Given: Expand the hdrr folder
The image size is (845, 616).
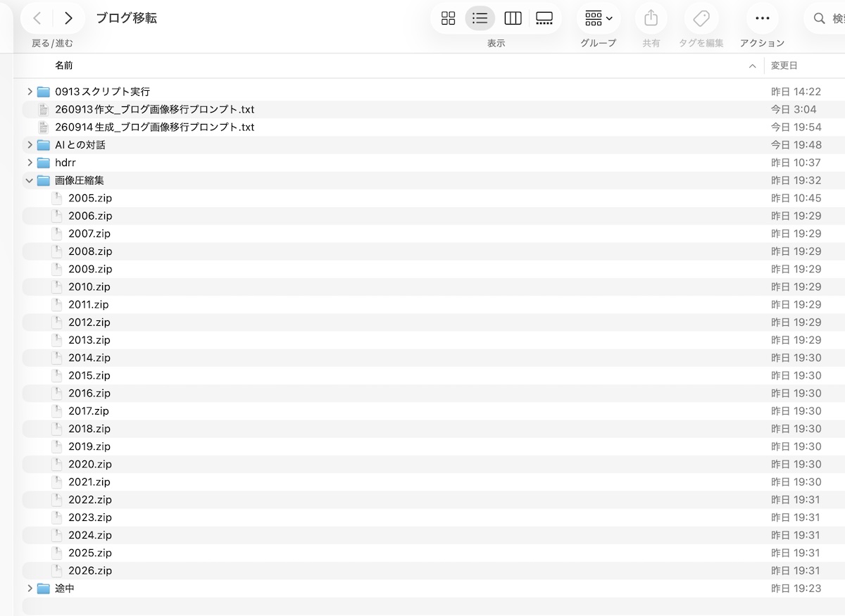Looking at the screenshot, I should [x=30, y=163].
